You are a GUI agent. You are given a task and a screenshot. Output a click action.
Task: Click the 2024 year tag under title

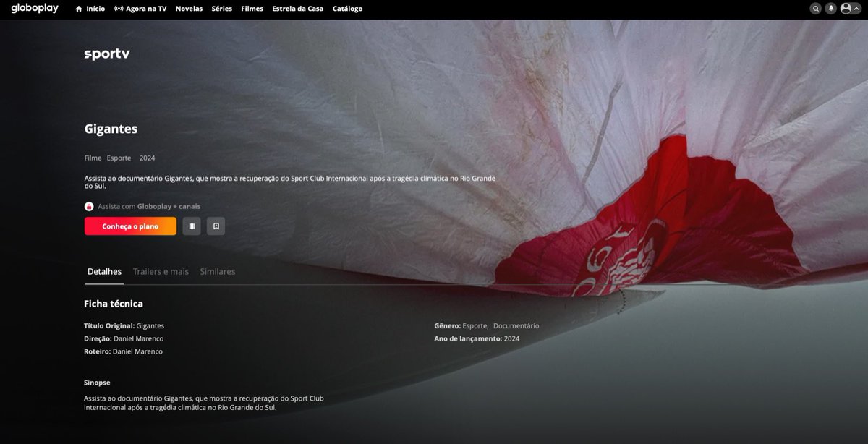click(147, 158)
